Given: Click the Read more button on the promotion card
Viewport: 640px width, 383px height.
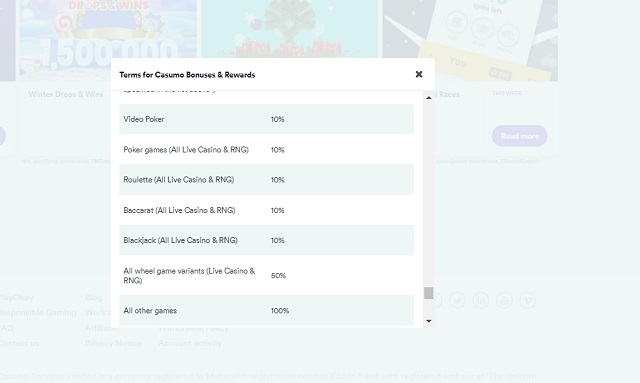Looking at the screenshot, I should click(520, 136).
